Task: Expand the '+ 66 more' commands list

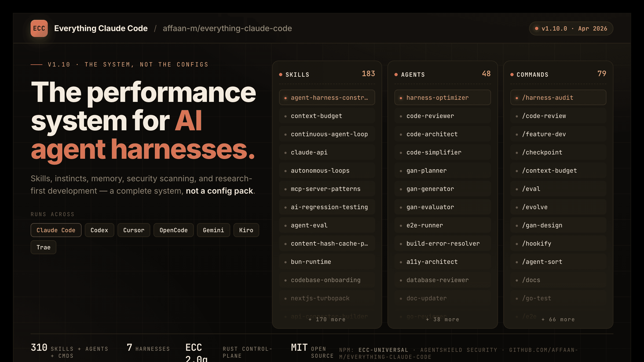Action: pyautogui.click(x=558, y=319)
